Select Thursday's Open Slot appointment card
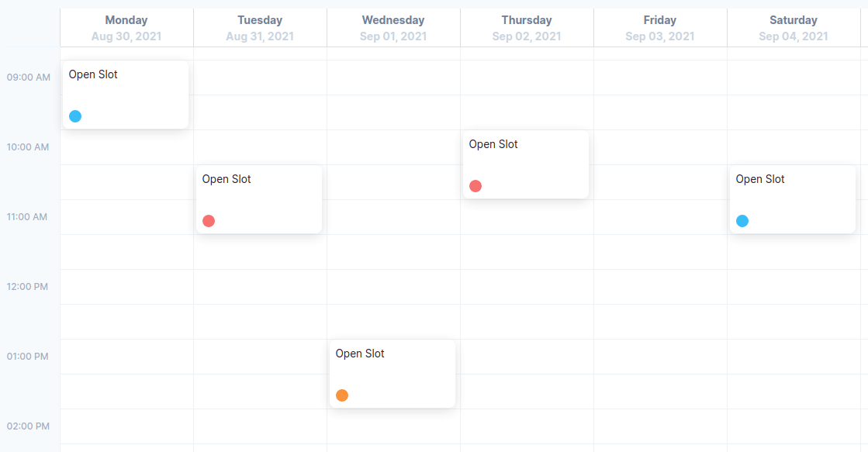This screenshot has height=452, width=868. (x=526, y=163)
